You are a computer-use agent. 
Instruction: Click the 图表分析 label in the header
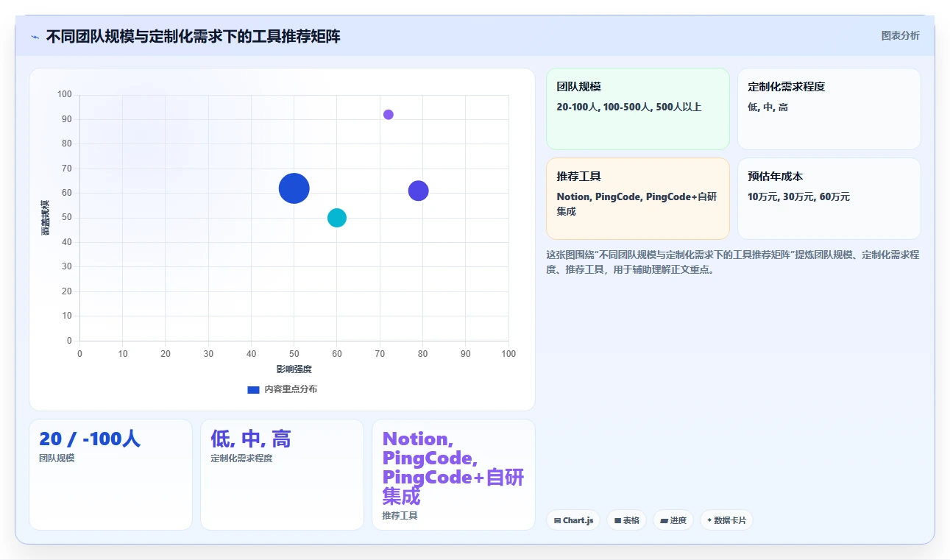coord(900,35)
